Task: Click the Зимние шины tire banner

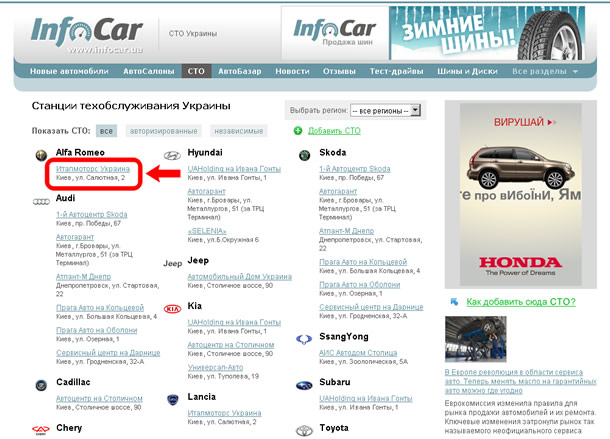Action: tap(487, 33)
